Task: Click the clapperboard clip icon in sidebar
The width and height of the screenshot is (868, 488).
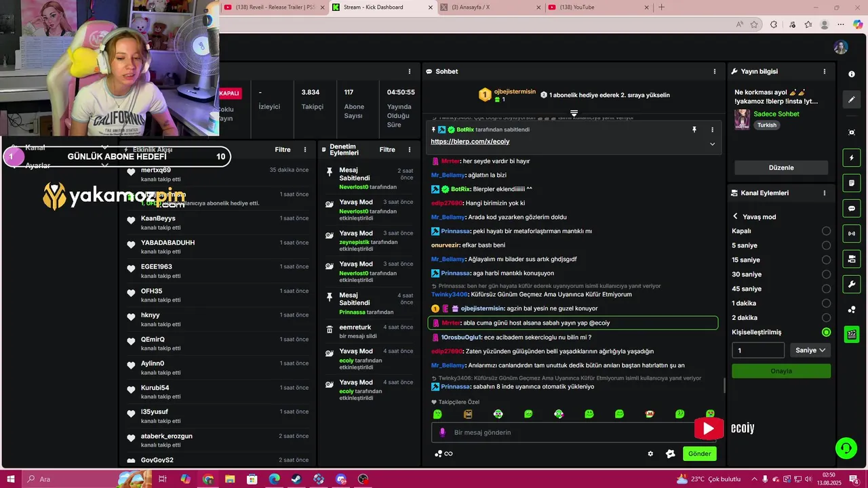Action: click(x=852, y=333)
